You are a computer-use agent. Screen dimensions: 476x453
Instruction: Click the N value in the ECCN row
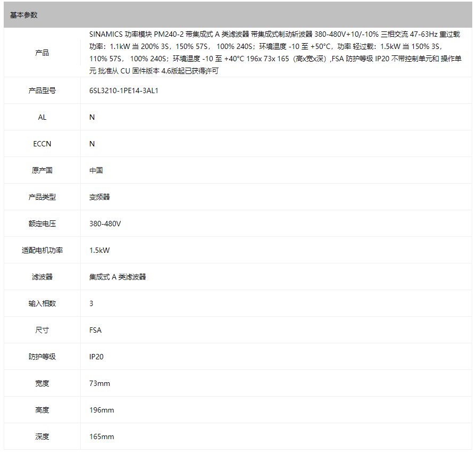pyautogui.click(x=92, y=144)
